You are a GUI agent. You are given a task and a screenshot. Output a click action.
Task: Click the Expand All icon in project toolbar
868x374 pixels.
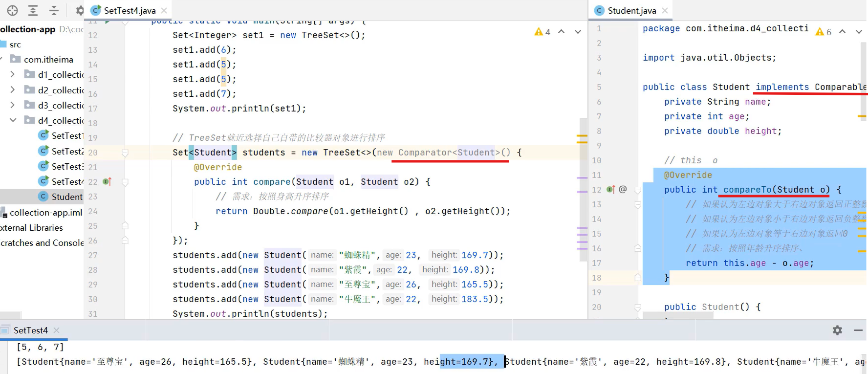click(x=33, y=10)
